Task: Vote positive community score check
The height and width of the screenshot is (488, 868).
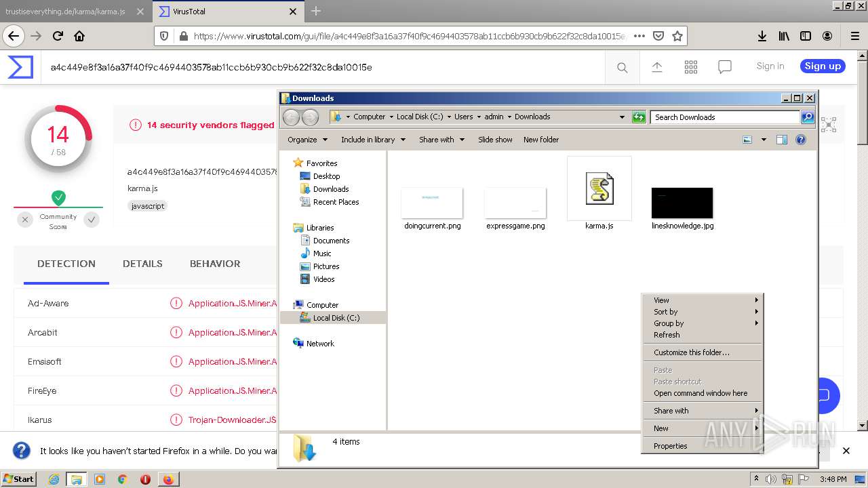Action: click(92, 220)
